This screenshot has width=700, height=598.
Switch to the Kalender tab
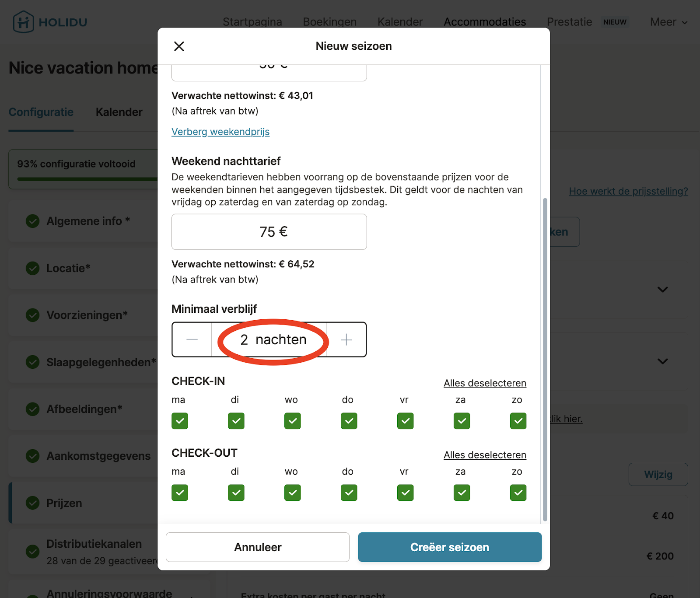(x=119, y=112)
